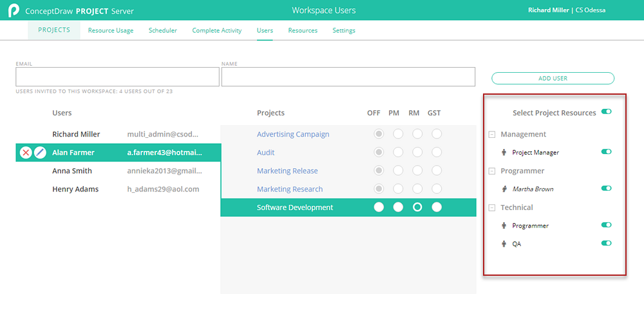
Task: Select PM for Marketing Research
Action: pos(398,189)
